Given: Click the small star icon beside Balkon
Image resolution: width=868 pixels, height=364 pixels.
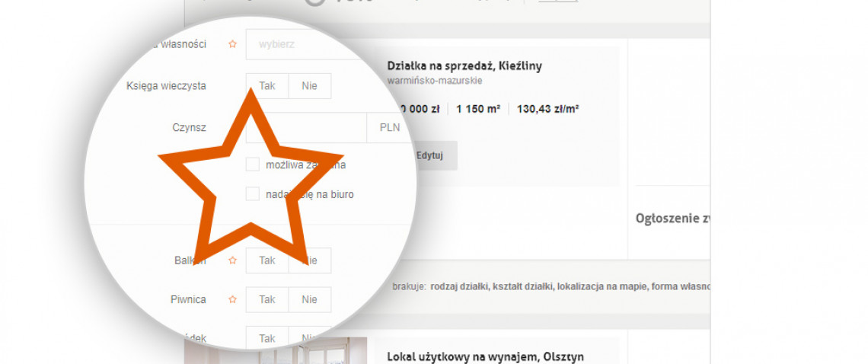Looking at the screenshot, I should point(232,260).
